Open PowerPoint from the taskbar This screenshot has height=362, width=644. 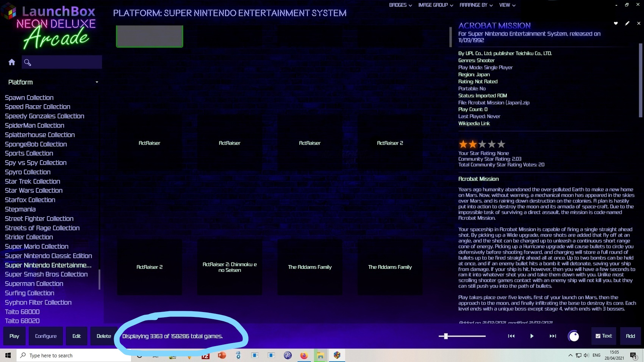tap(222, 355)
